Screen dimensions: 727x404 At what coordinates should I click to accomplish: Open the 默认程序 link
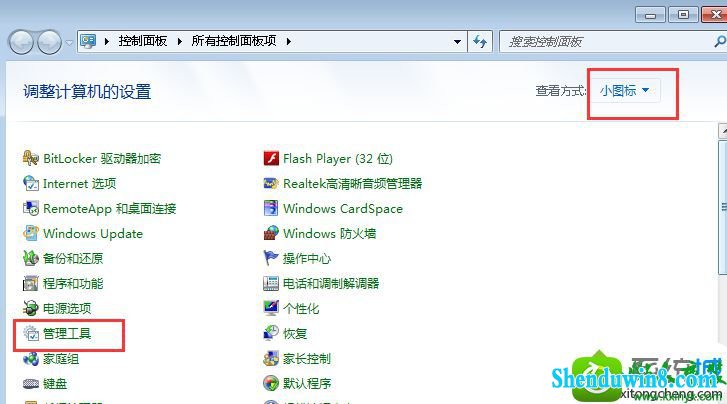point(307,384)
